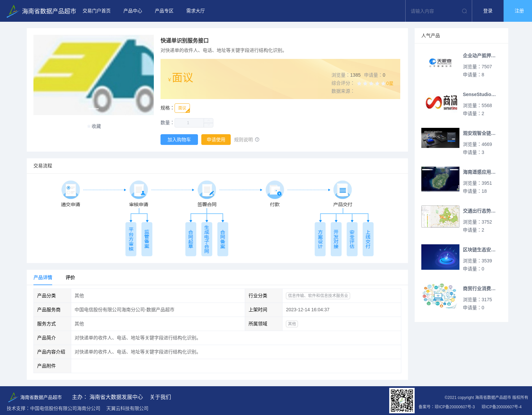532x415 pixels.
Task: Click the quantity input field
Action: (189, 123)
